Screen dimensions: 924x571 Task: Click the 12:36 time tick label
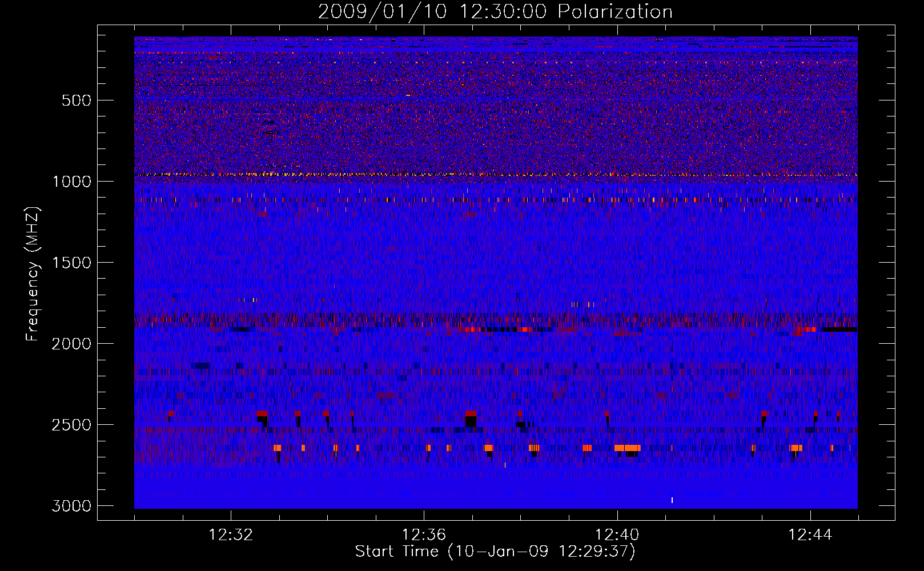424,535
